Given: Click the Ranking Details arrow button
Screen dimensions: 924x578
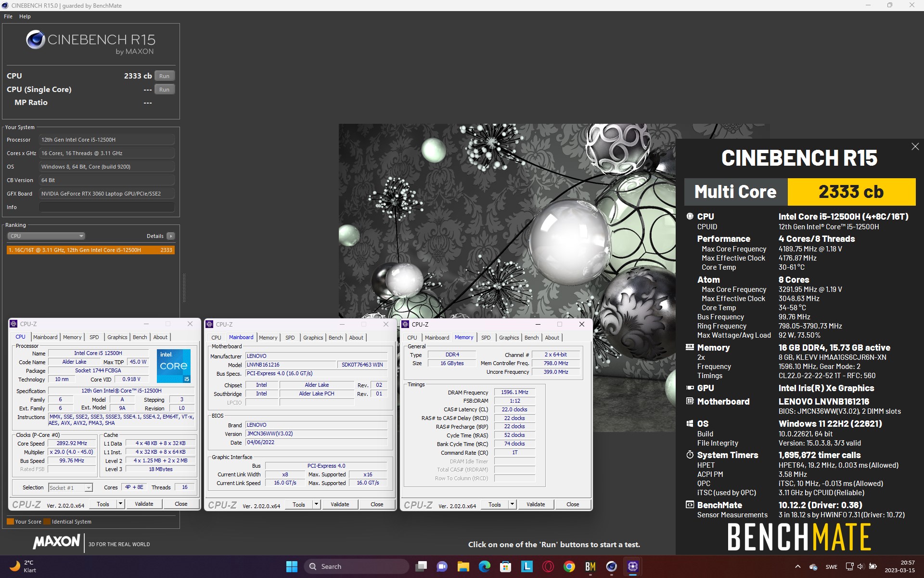Looking at the screenshot, I should (171, 236).
